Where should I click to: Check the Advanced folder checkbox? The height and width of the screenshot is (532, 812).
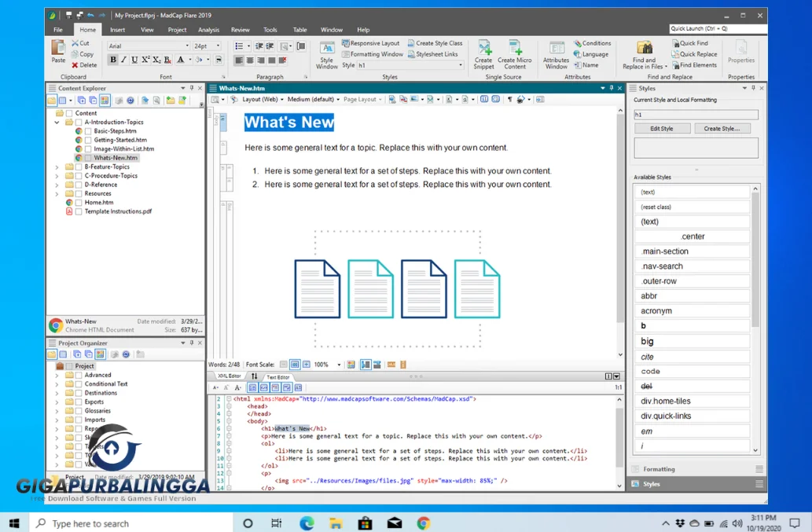point(79,375)
